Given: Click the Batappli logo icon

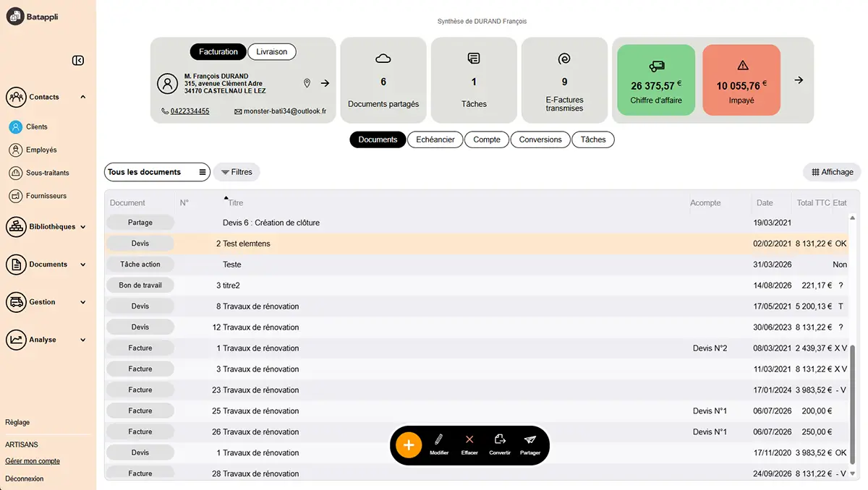Looking at the screenshot, I should pos(16,16).
